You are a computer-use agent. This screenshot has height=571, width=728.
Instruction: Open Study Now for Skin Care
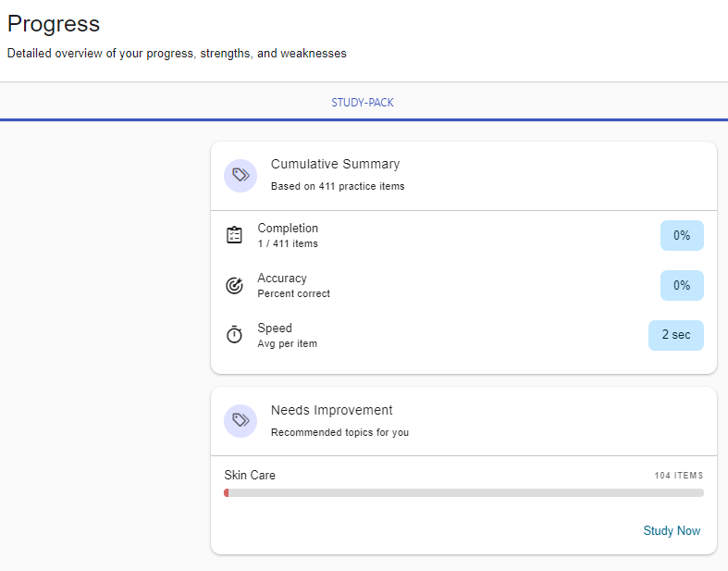pos(672,531)
